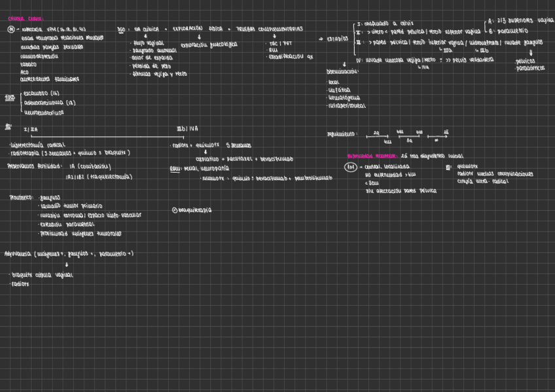Click the 'Estadios' label beside the bracket

coord(336,39)
